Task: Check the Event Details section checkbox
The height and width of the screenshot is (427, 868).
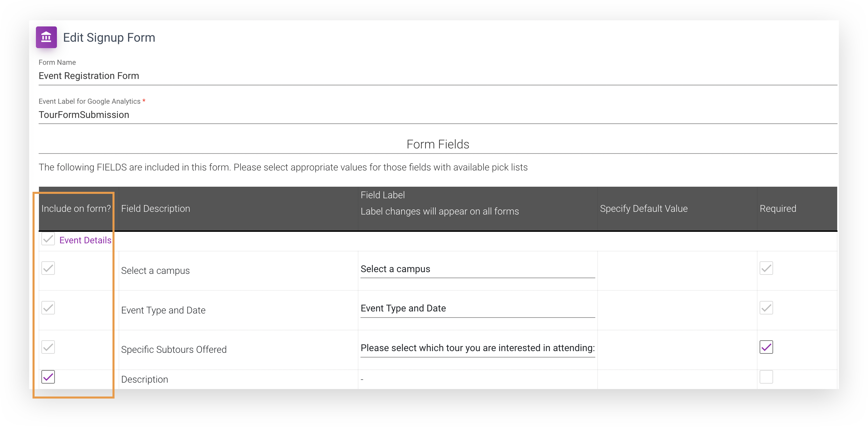Action: [x=48, y=239]
